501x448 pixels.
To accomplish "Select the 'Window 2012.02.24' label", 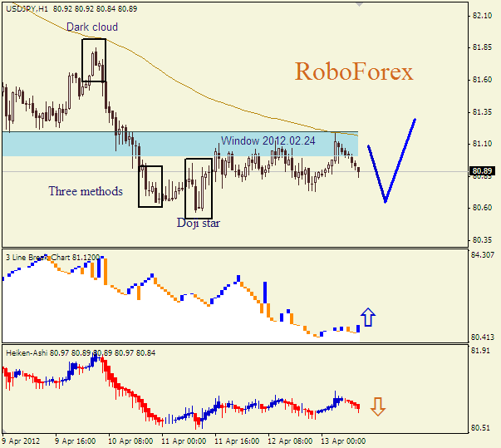I will [268, 141].
